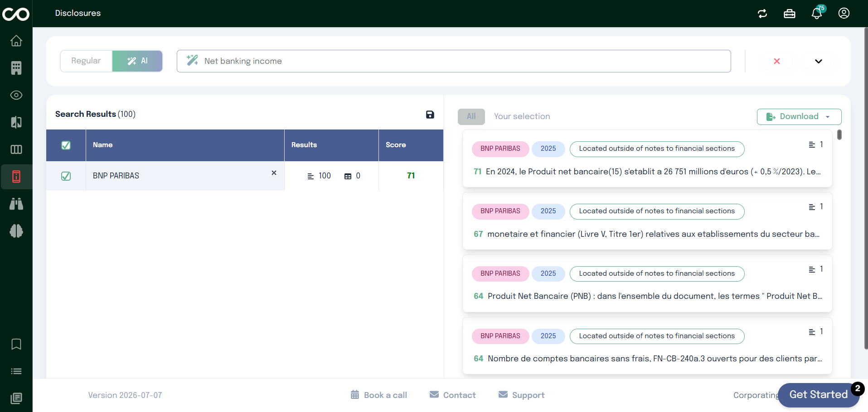Open the companies building icon in sidebar
This screenshot has width=868, height=412.
click(x=16, y=68)
